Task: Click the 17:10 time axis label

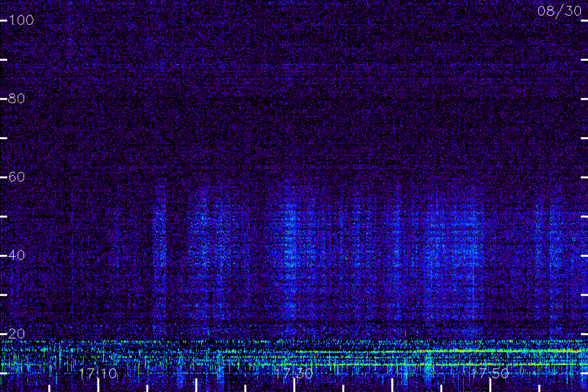Action: 98,373
